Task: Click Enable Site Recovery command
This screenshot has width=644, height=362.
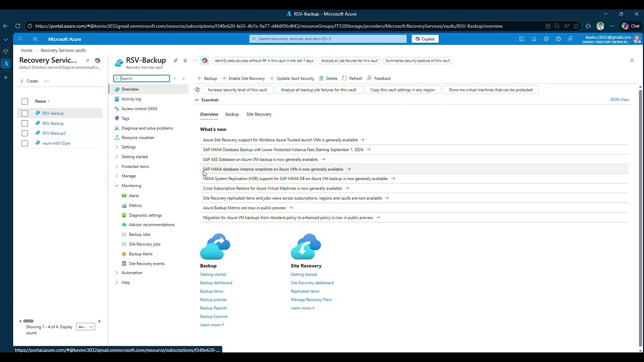Action: point(244,78)
